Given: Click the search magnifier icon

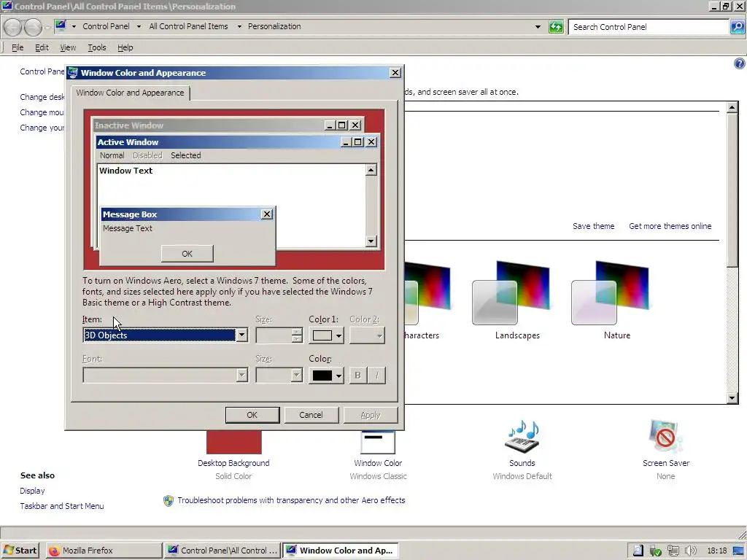Looking at the screenshot, I should (737, 27).
